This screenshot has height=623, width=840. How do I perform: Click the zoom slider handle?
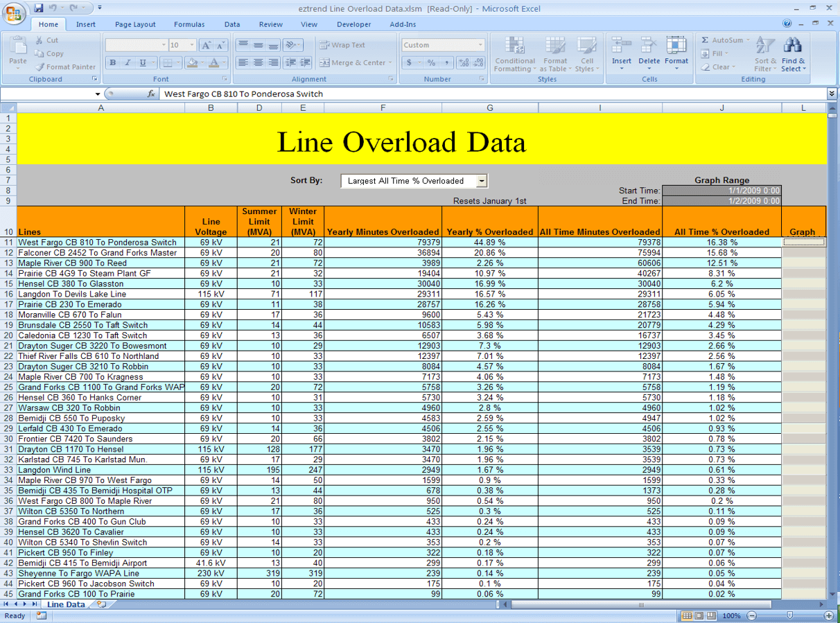point(789,615)
